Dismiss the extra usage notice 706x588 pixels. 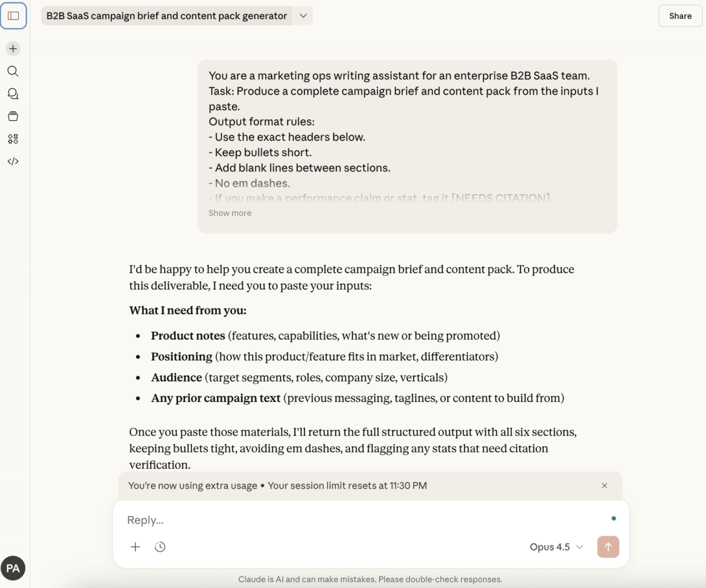click(604, 486)
